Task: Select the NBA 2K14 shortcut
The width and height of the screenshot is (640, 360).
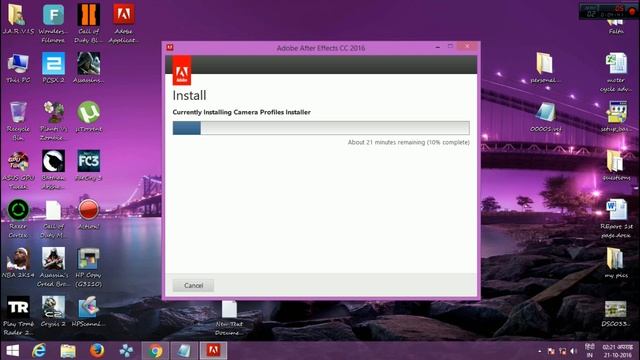Action: pyautogui.click(x=18, y=263)
